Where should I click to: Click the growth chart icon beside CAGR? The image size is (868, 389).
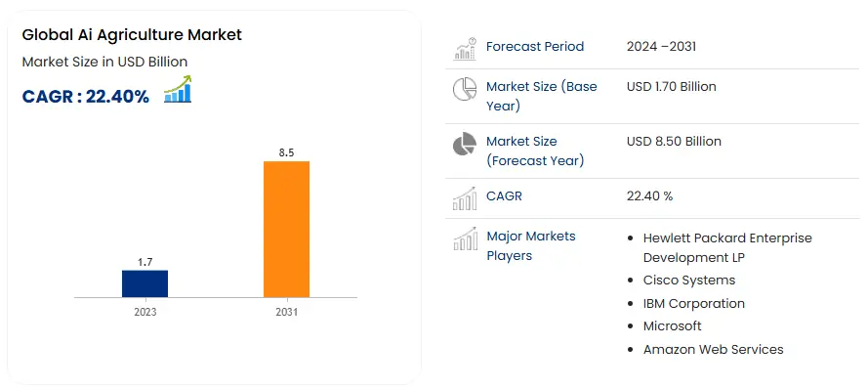pyautogui.click(x=178, y=89)
